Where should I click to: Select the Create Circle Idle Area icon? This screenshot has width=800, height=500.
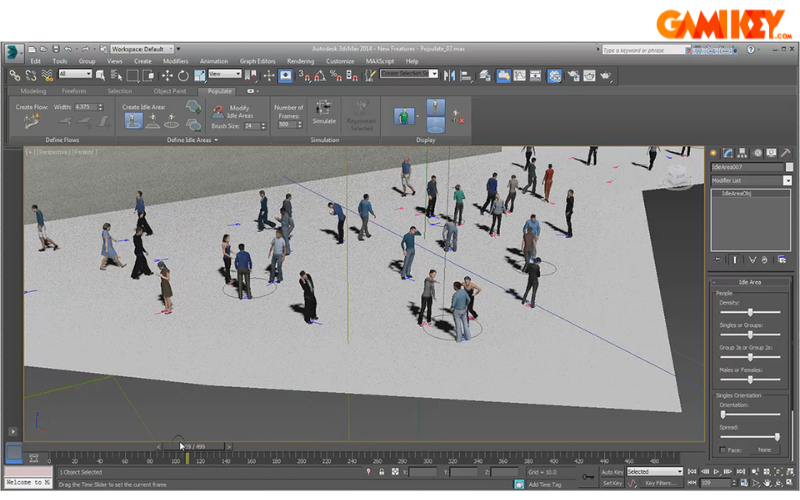(x=171, y=121)
